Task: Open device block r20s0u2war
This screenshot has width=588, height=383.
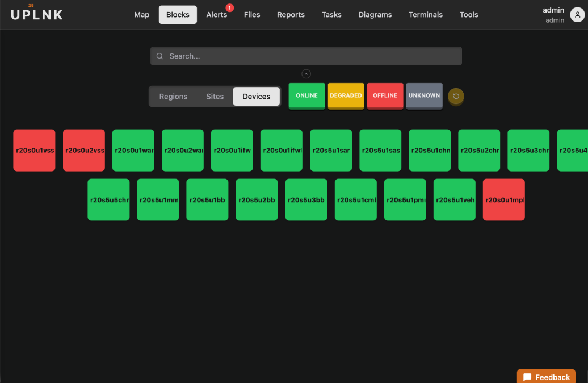Action: click(x=183, y=151)
